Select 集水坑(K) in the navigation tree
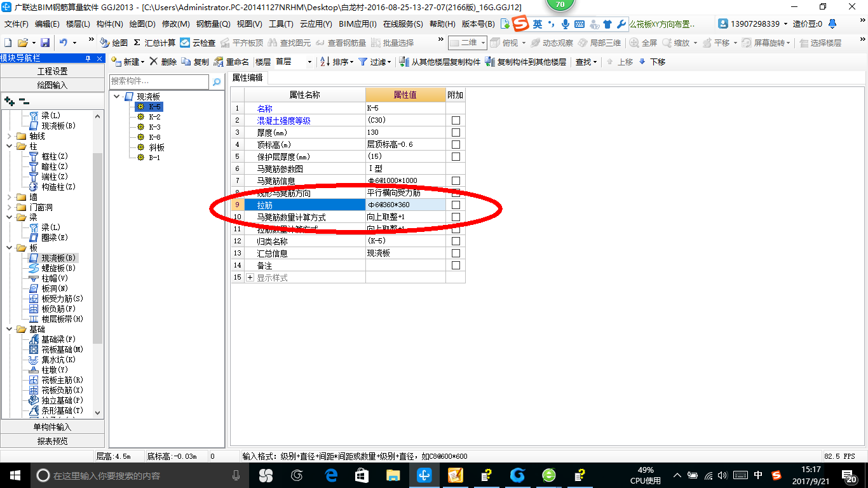 (x=58, y=360)
